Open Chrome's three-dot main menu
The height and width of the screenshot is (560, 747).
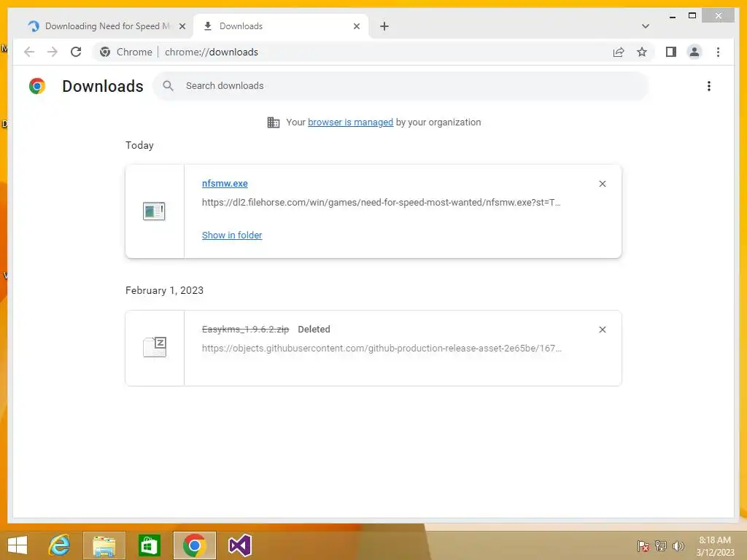click(718, 52)
